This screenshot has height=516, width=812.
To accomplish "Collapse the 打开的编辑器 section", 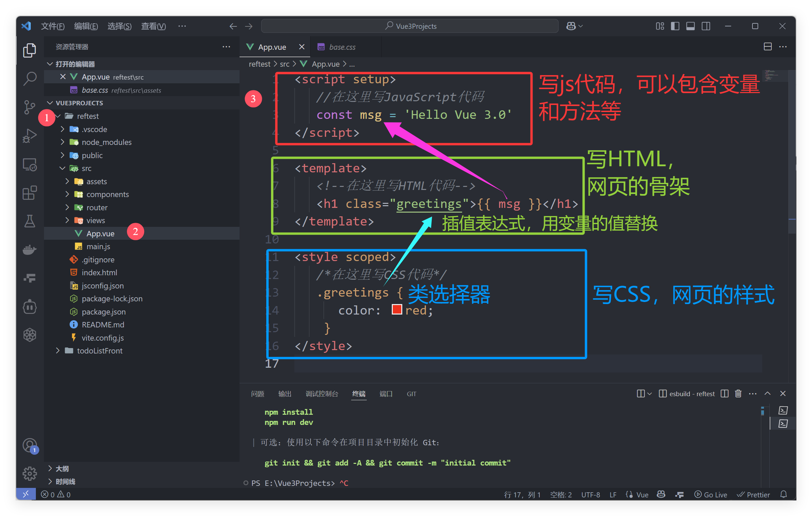I will coord(142,64).
